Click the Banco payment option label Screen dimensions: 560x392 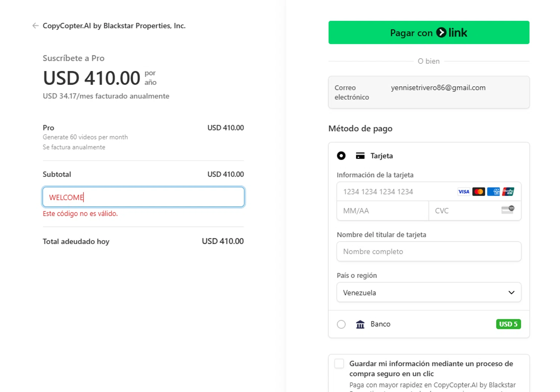[380, 324]
